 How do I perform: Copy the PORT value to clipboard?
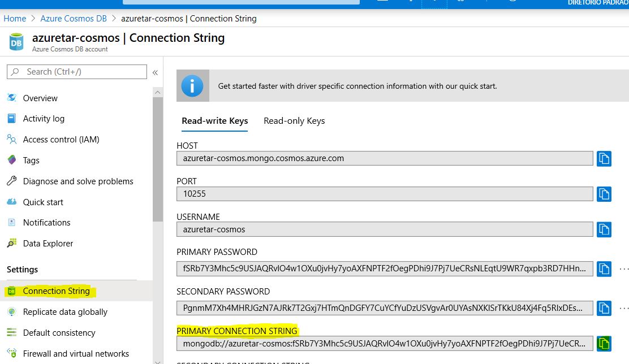pos(604,194)
